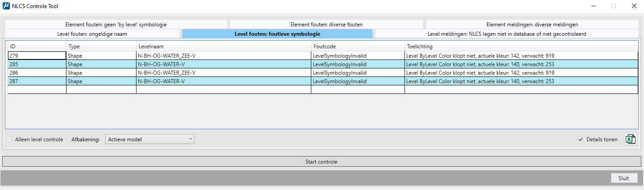
Task: Uncheck the Details tonen checkbox
Action: tap(580, 139)
